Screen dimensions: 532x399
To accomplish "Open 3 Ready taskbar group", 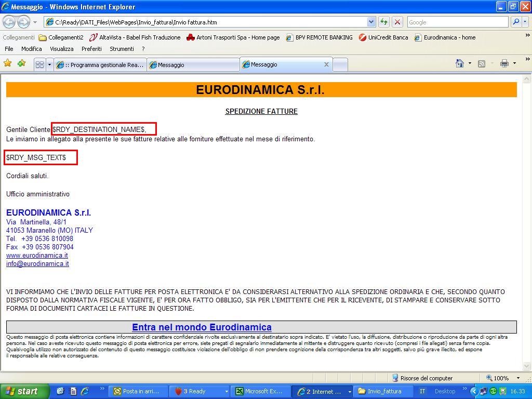I will 199,391.
